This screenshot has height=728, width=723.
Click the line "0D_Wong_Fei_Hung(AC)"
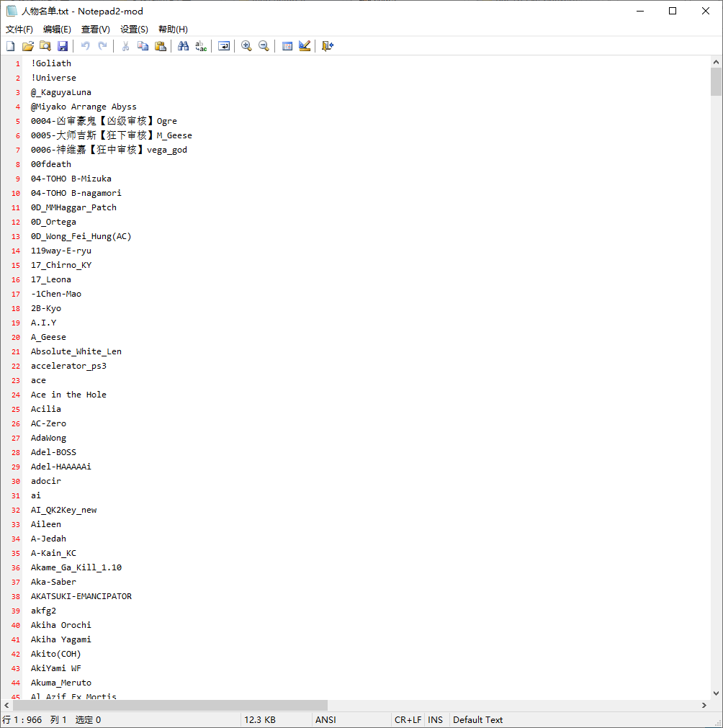pyautogui.click(x=81, y=236)
